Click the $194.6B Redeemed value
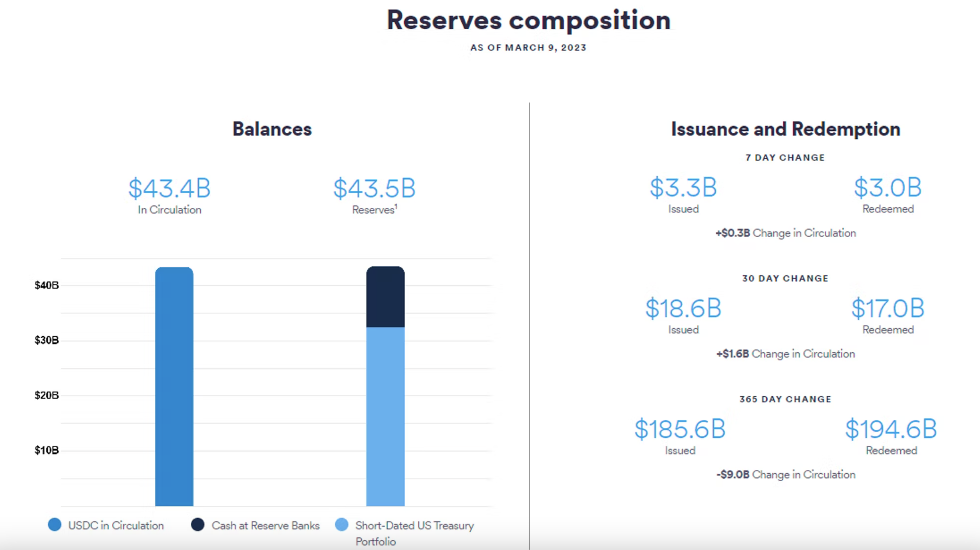Viewport: 980px width, 550px height. click(x=891, y=429)
